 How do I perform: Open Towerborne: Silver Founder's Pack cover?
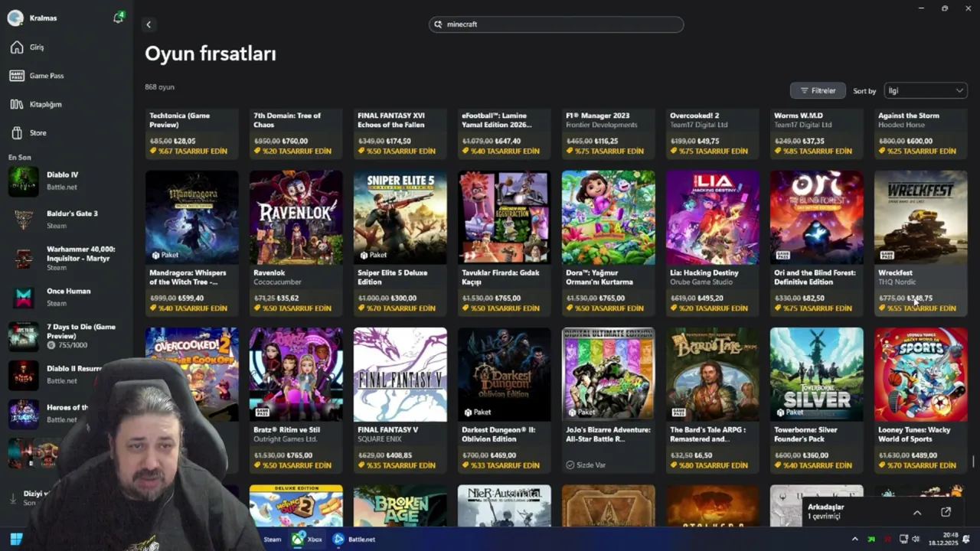(x=816, y=374)
